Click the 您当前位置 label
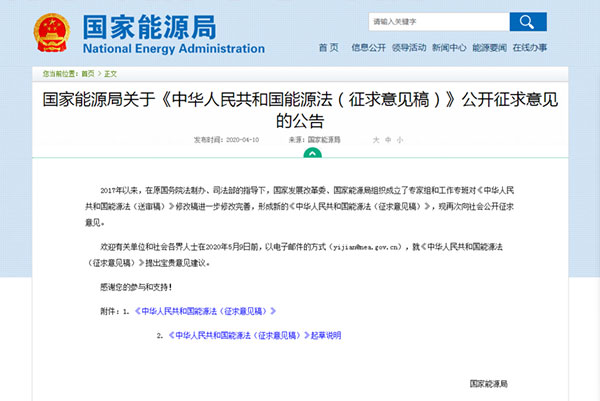The image size is (600, 401). tap(60, 74)
